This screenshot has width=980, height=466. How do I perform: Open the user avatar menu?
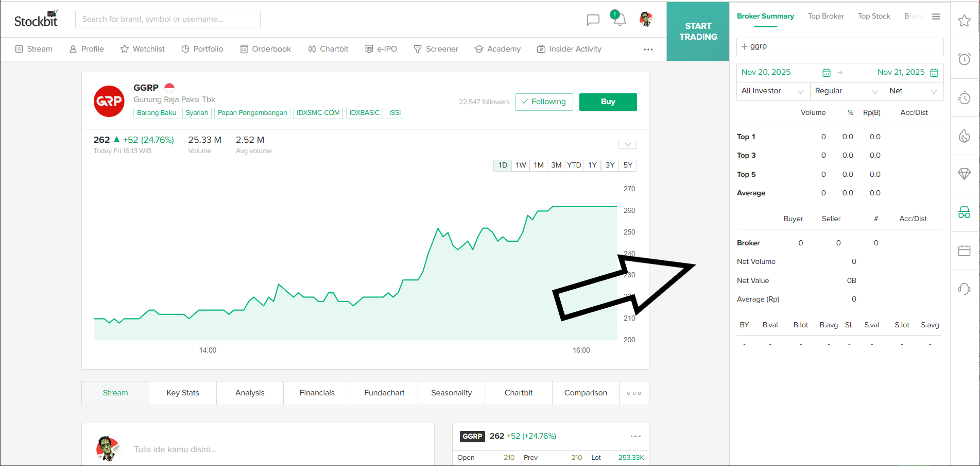(646, 19)
